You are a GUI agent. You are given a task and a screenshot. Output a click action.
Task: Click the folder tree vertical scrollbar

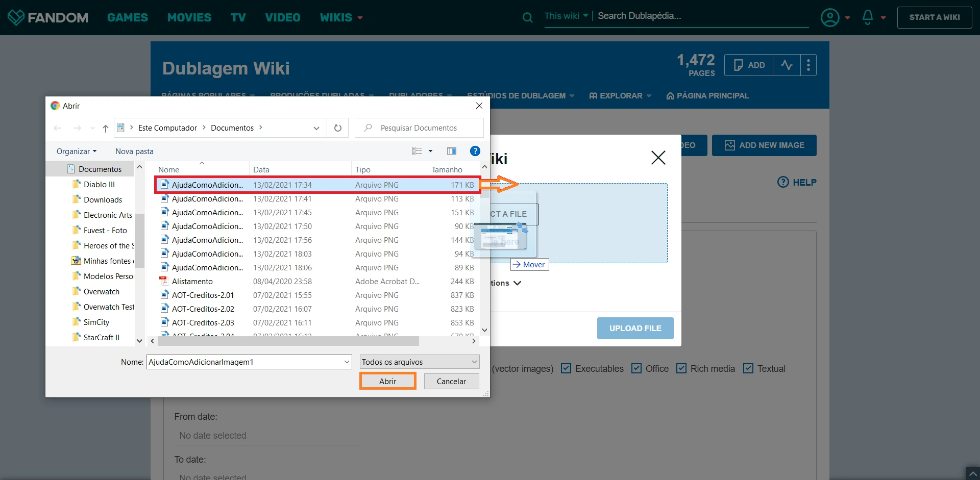coord(139,240)
